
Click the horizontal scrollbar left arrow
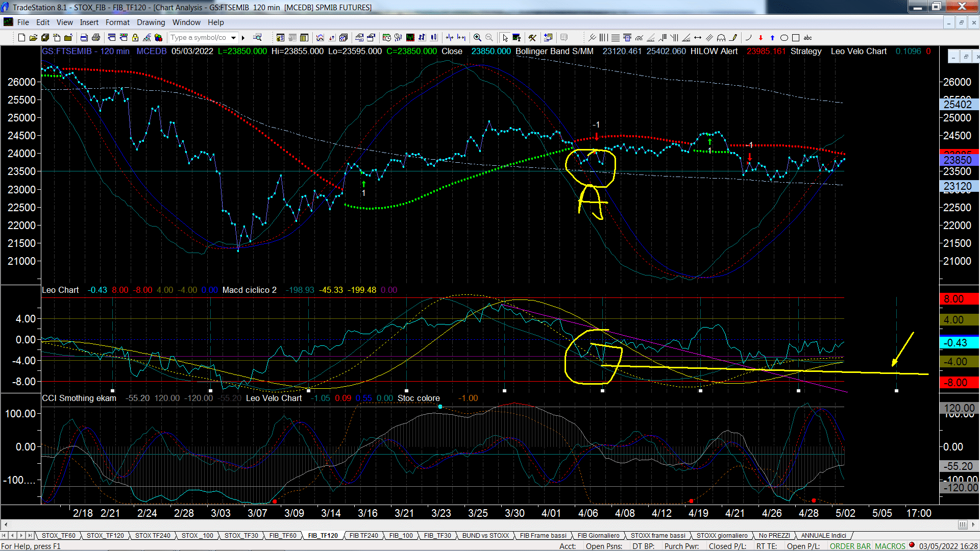click(6, 524)
